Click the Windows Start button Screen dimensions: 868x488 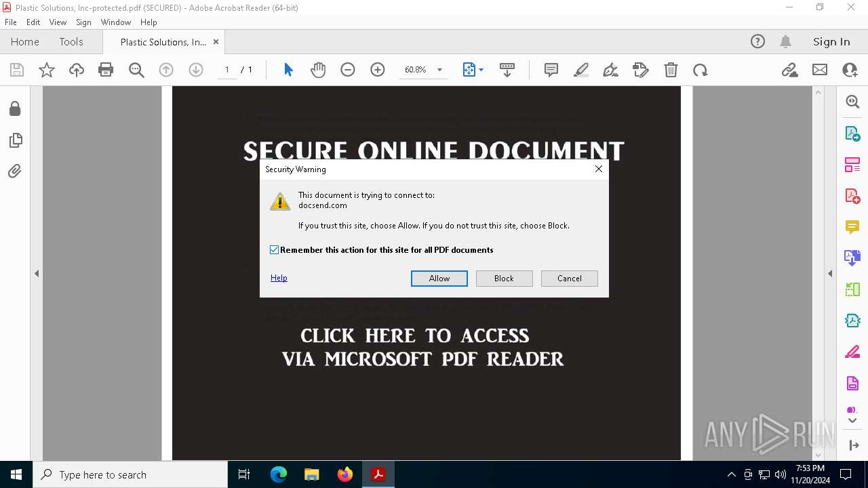click(16, 474)
